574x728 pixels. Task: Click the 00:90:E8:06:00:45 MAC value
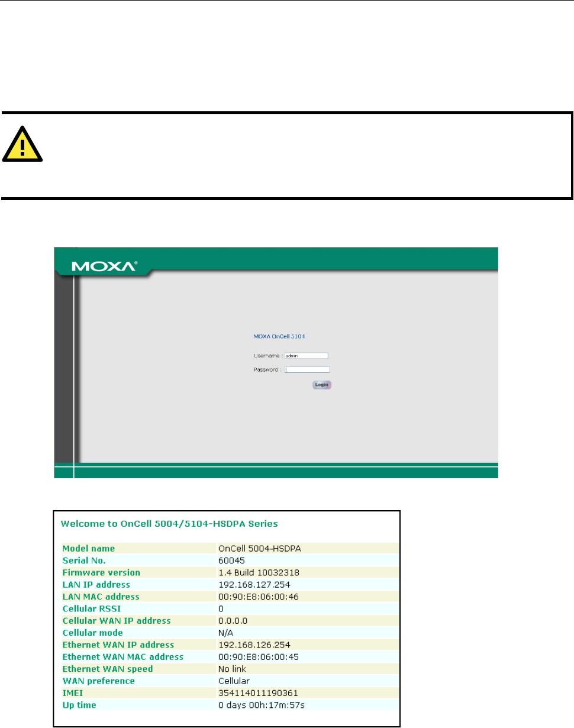pyautogui.click(x=259, y=656)
